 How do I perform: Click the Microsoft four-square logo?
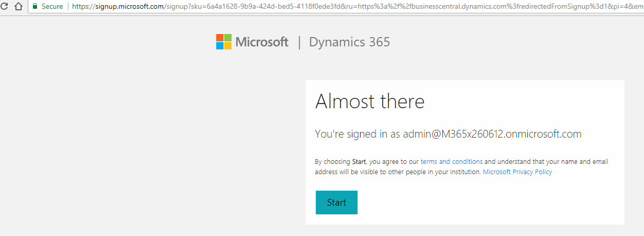tap(224, 42)
